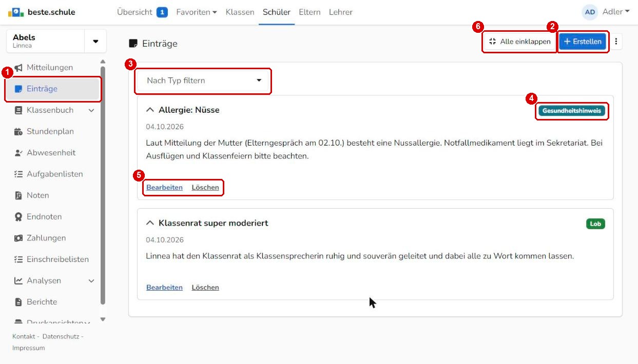Click the Gesundheitshinweis type badge
Viewport: 638px width, 364px height.
point(572,111)
